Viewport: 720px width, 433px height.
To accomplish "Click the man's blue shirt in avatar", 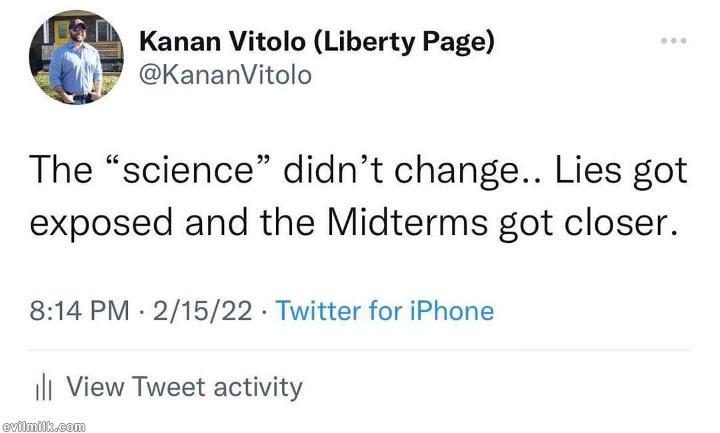I will coord(75,70).
